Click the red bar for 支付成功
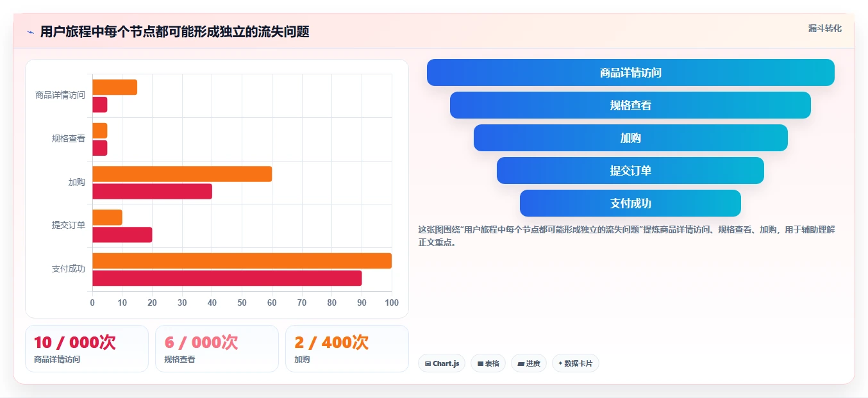This screenshot has width=868, height=398. click(227, 278)
